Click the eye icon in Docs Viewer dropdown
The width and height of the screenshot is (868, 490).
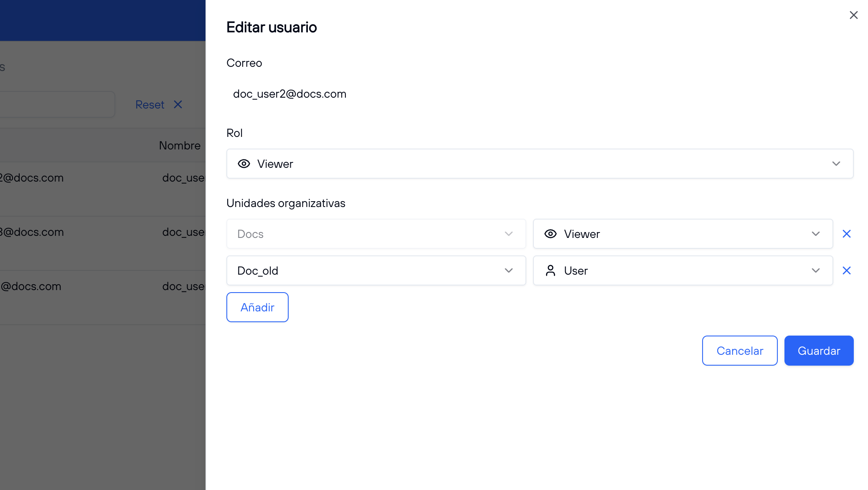coord(551,234)
